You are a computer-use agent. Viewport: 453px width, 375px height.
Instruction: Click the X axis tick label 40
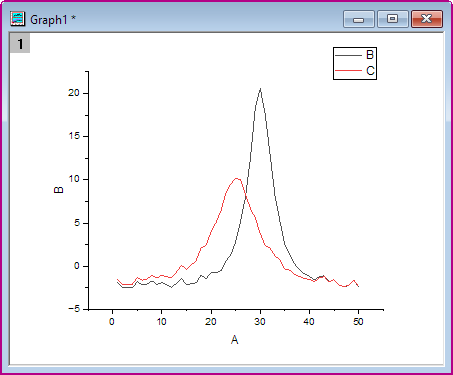tap(309, 322)
